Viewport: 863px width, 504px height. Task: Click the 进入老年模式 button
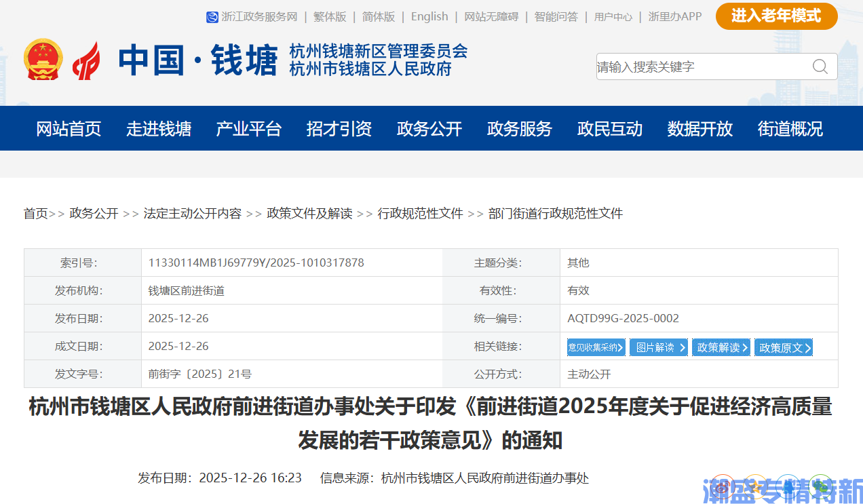[x=775, y=16]
